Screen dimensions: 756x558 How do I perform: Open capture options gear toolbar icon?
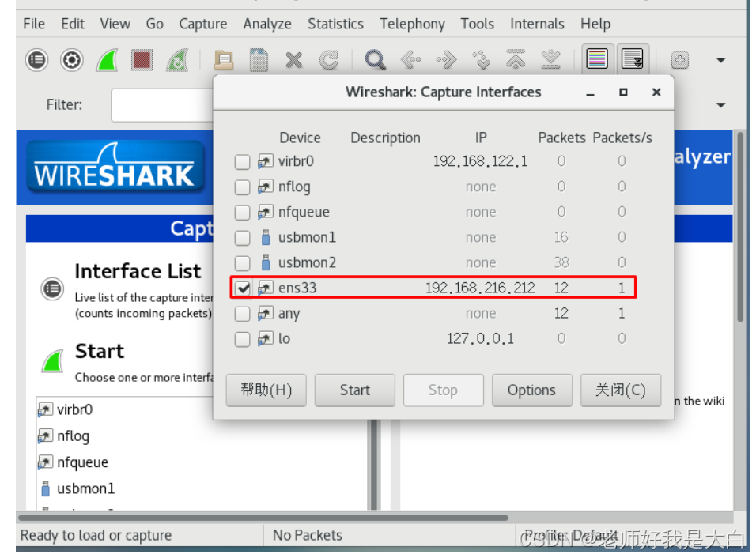pos(72,60)
